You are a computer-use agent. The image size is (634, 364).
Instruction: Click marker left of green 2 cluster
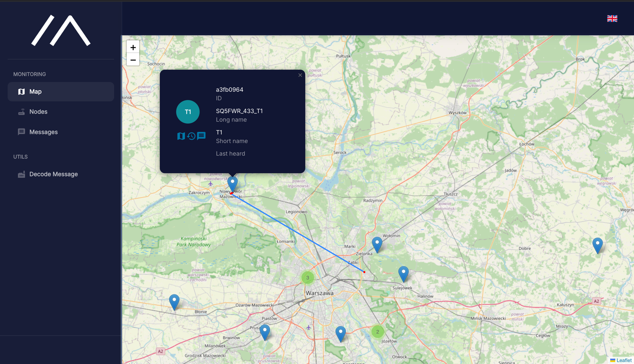[340, 334]
